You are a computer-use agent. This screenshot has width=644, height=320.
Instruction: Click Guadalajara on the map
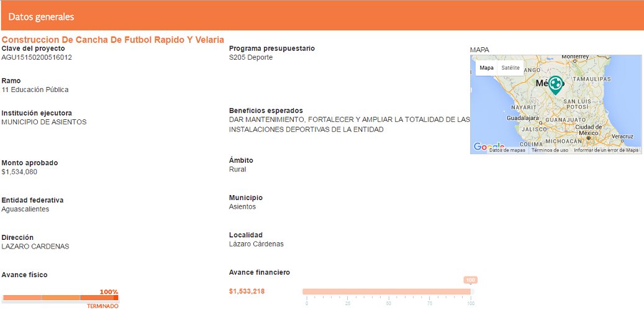[x=522, y=118]
